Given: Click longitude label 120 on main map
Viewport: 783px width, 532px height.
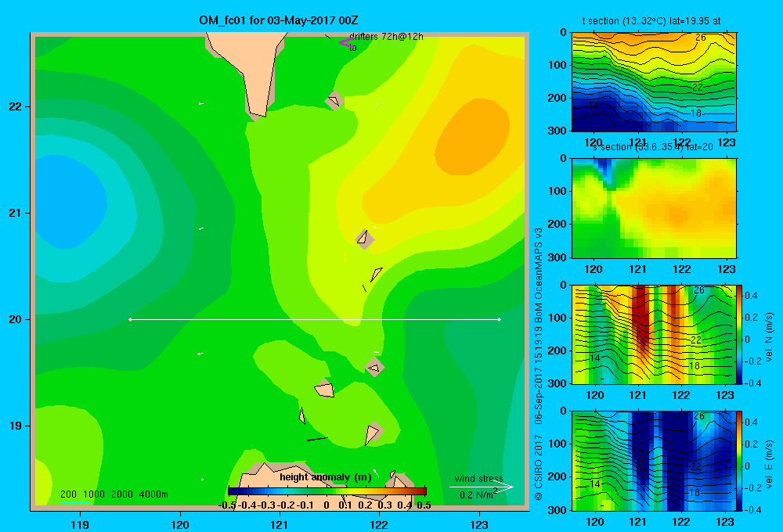Looking at the screenshot, I should [x=180, y=524].
